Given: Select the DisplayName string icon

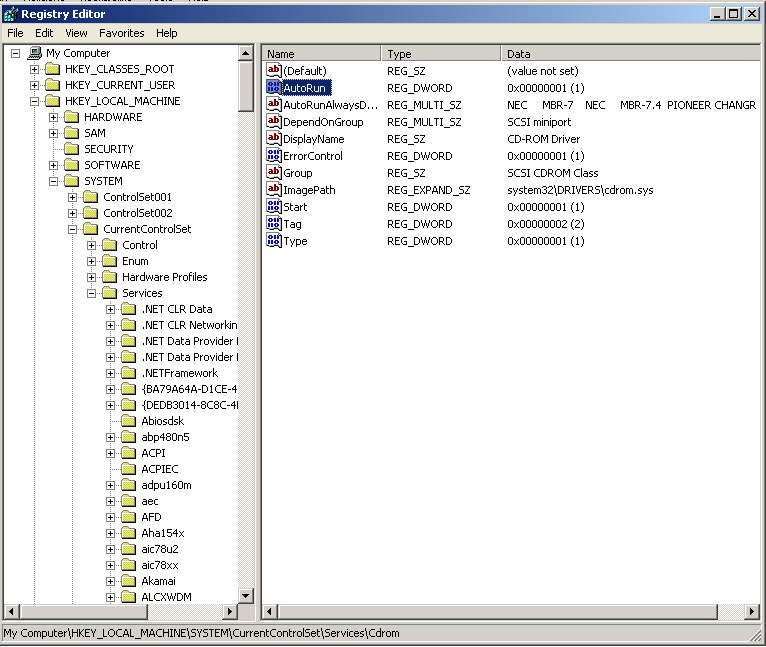Looking at the screenshot, I should pyautogui.click(x=273, y=139).
